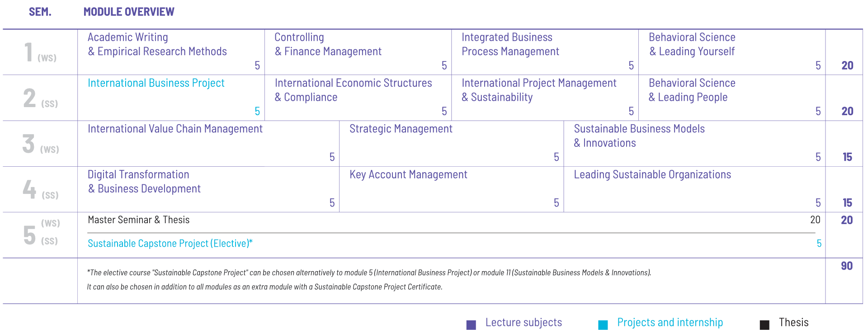Open International Economic Structures & Compliance module

(x=353, y=90)
